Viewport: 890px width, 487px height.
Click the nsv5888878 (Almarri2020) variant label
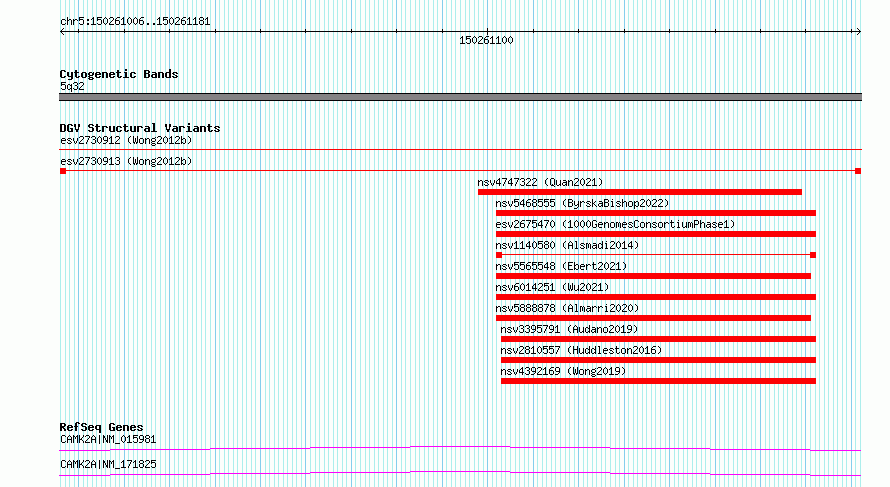coord(567,308)
